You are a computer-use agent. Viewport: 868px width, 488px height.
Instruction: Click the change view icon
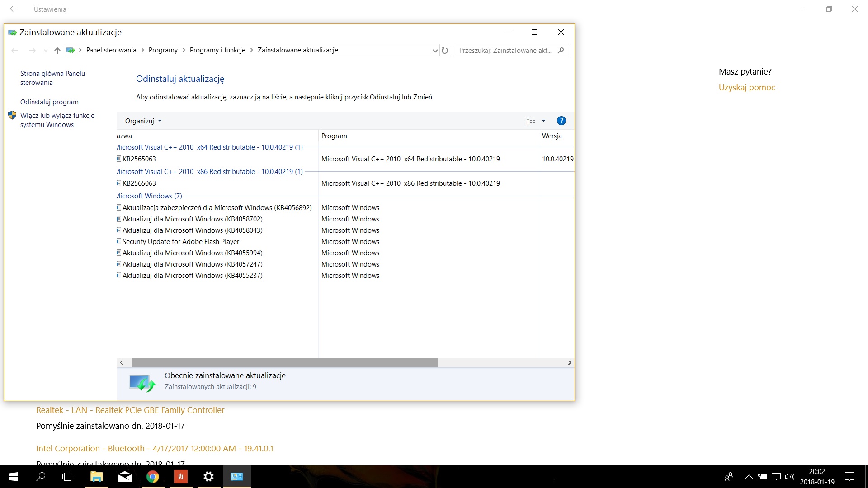[531, 121]
